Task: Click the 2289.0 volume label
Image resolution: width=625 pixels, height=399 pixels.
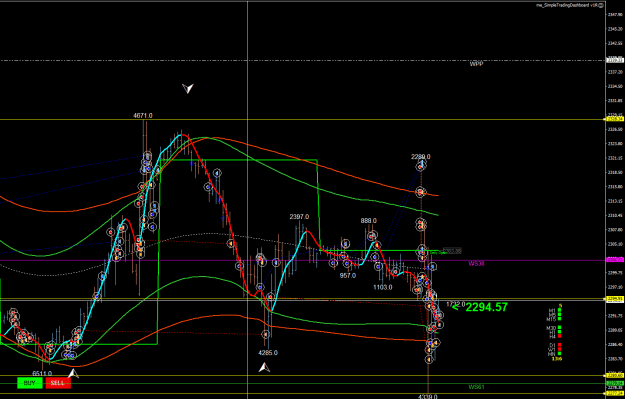Action: [x=421, y=157]
